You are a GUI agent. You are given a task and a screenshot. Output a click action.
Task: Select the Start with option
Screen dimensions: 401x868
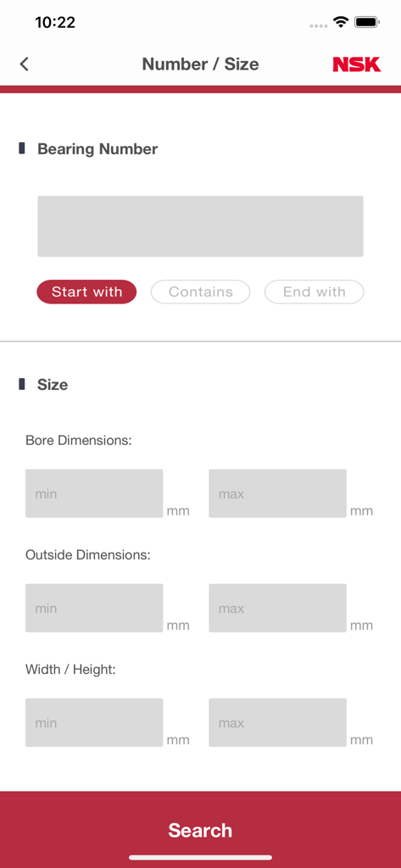(x=86, y=292)
